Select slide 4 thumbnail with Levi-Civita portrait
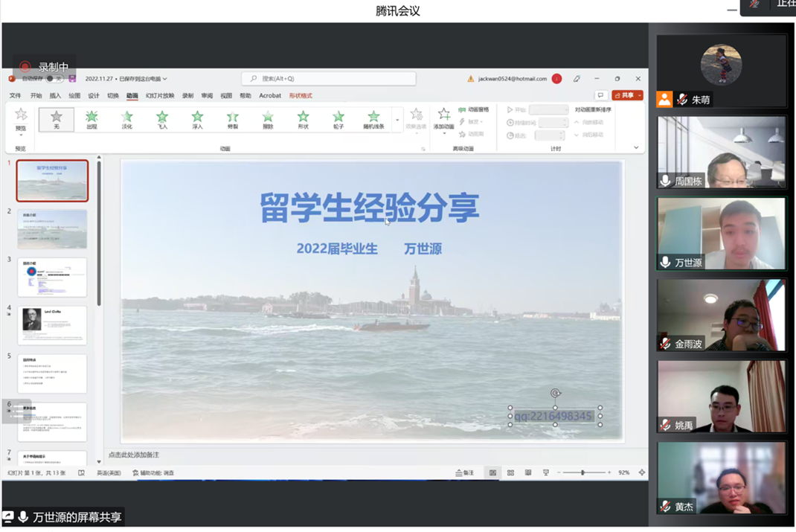This screenshot has height=532, width=796. (52, 324)
